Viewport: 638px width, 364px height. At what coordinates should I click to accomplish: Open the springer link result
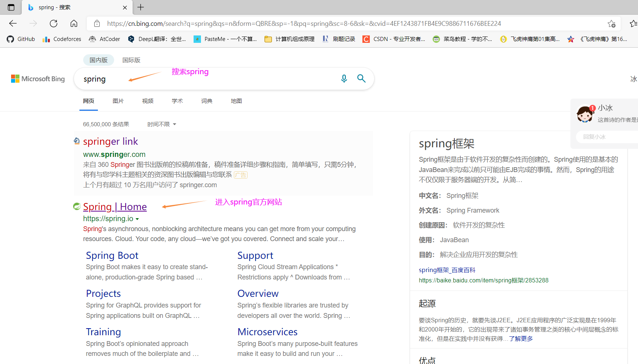(110, 141)
